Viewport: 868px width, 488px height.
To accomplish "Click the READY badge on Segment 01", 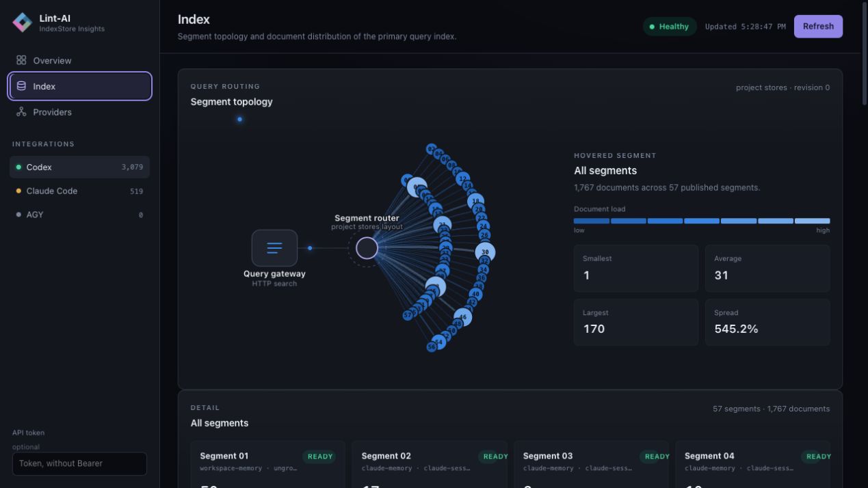I will [x=319, y=457].
